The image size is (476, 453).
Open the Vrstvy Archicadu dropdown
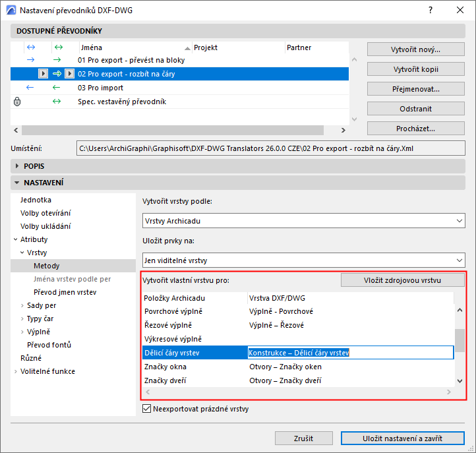[304, 221]
